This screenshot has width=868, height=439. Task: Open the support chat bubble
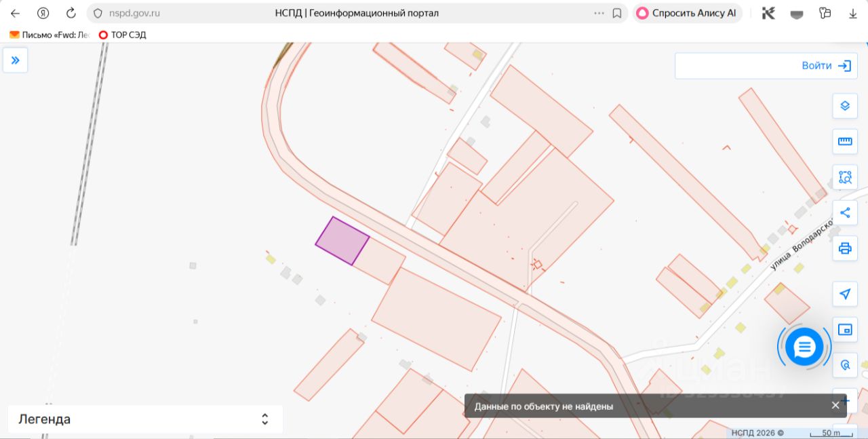804,347
